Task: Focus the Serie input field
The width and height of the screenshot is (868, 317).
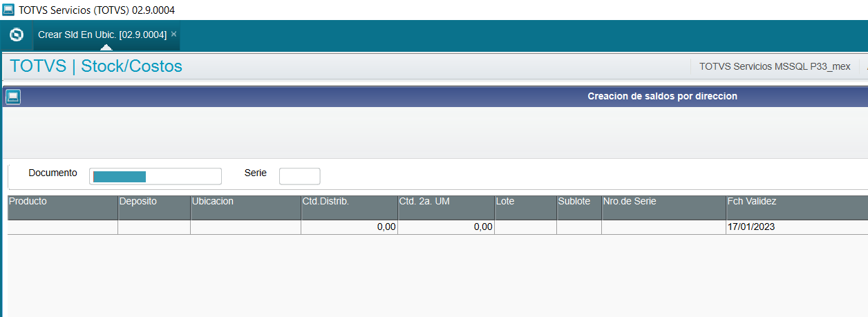Action: tap(300, 176)
